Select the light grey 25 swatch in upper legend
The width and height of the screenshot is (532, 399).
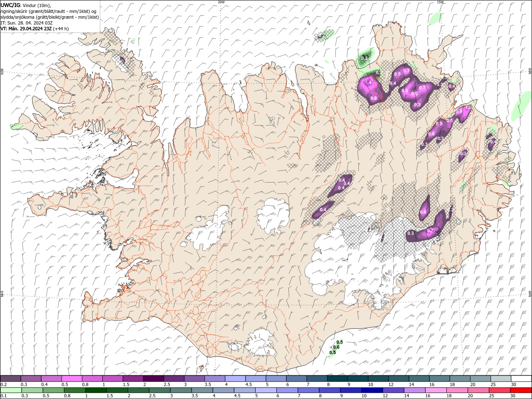501,379
